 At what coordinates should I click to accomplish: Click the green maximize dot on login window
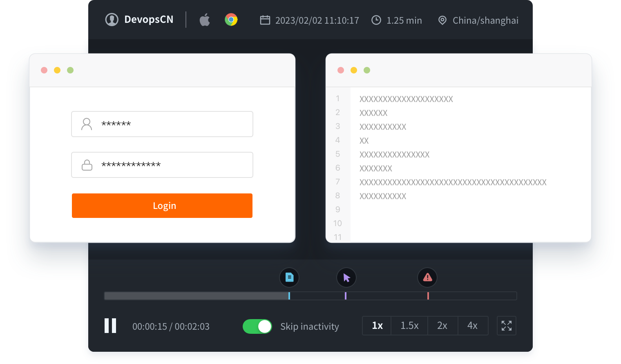(x=70, y=70)
